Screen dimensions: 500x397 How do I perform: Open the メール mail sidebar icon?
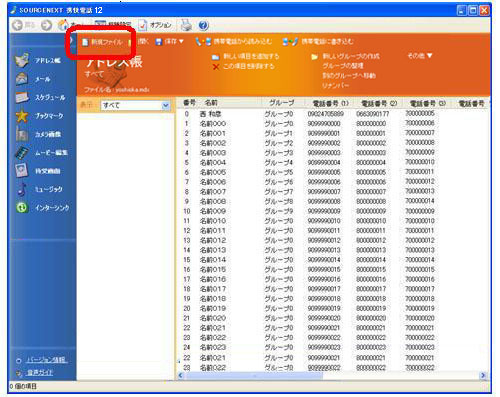[22, 79]
